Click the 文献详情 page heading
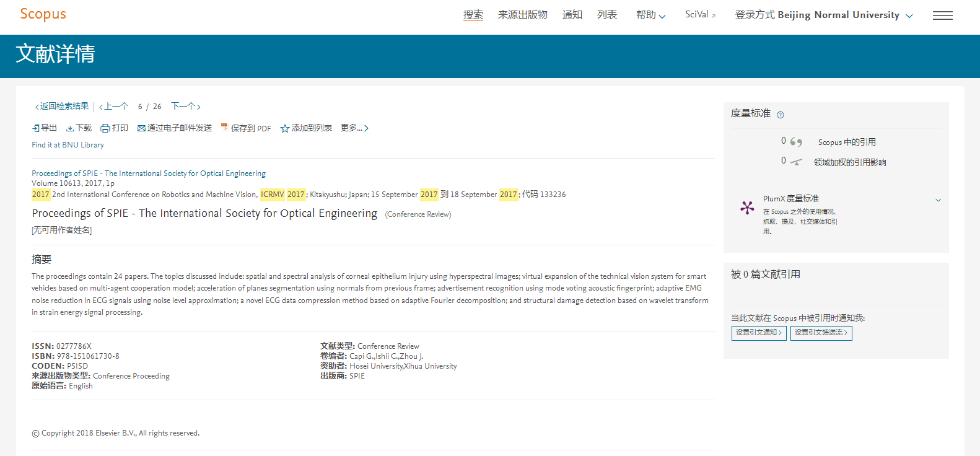980x456 pixels. [x=55, y=54]
